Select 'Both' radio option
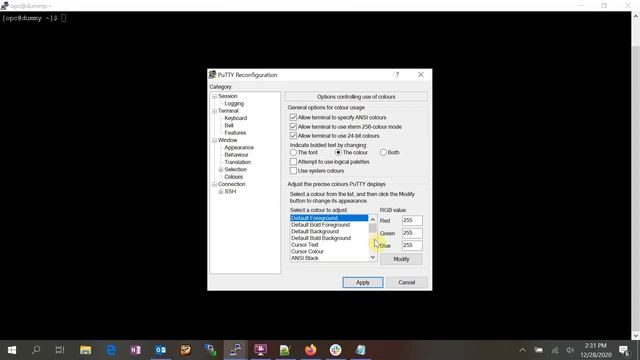This screenshot has width=640, height=360. [383, 152]
